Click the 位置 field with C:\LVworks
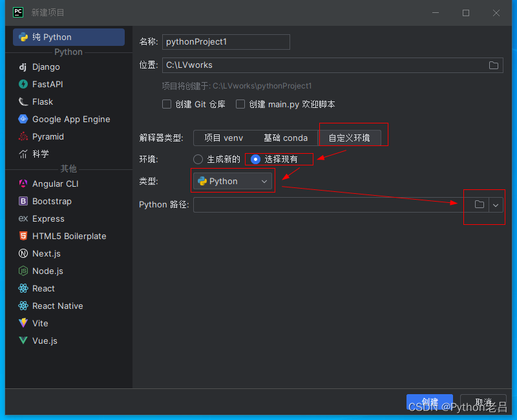This screenshot has height=420, width=517. click(x=332, y=65)
